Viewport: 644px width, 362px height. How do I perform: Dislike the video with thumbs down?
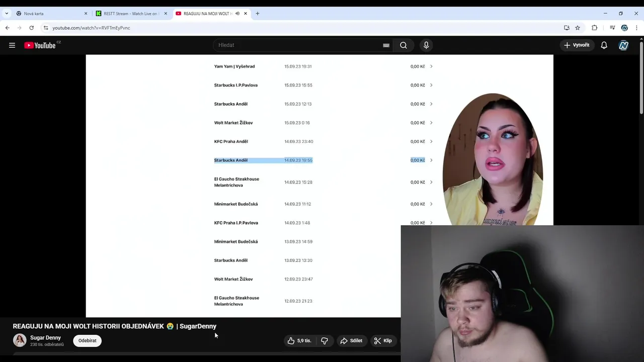(x=325, y=341)
